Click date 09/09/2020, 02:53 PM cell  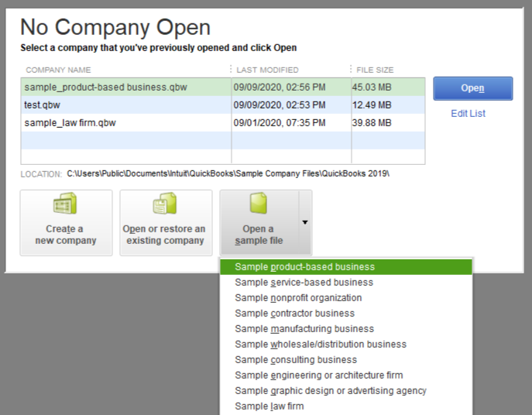[291, 105]
